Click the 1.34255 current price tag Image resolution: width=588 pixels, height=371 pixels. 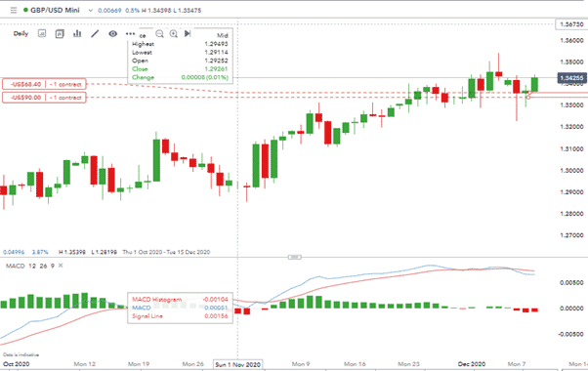point(571,78)
